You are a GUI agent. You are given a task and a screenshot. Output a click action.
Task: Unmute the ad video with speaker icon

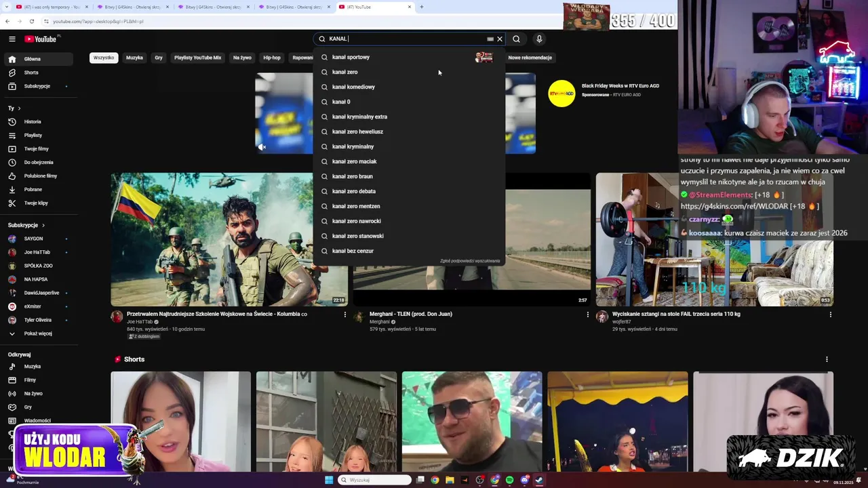click(x=262, y=146)
